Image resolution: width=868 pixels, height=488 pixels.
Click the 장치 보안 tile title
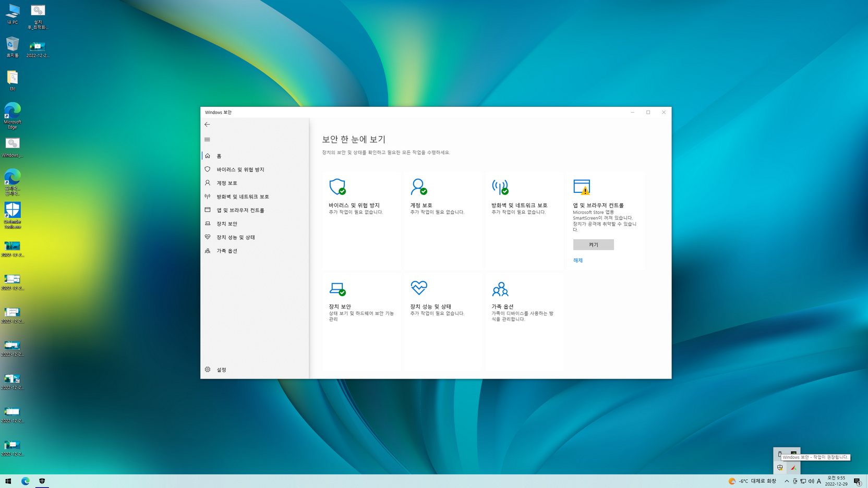[340, 307]
